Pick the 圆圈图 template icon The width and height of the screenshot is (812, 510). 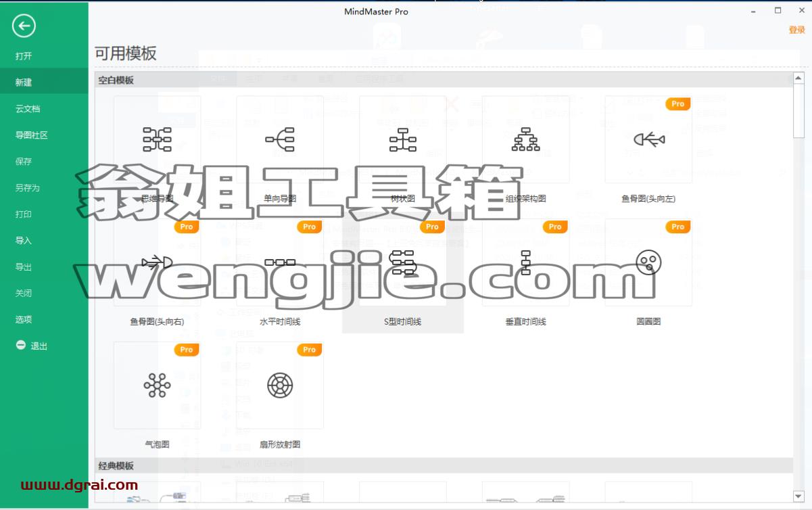click(x=648, y=262)
